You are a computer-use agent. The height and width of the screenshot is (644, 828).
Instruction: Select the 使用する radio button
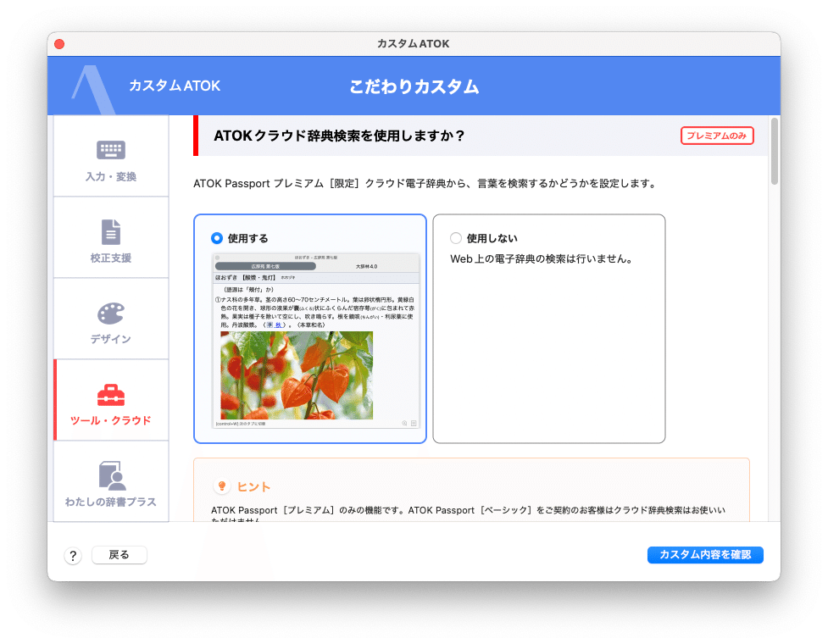(219, 238)
